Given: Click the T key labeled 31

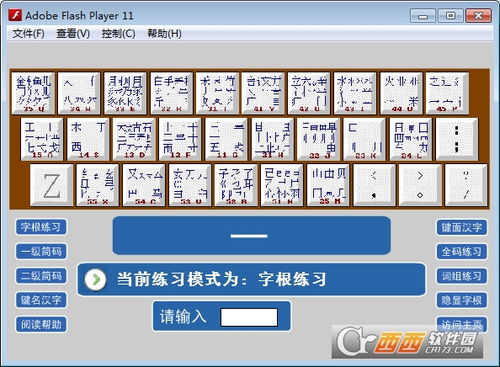Looking at the screenshot, I should coord(217,93).
